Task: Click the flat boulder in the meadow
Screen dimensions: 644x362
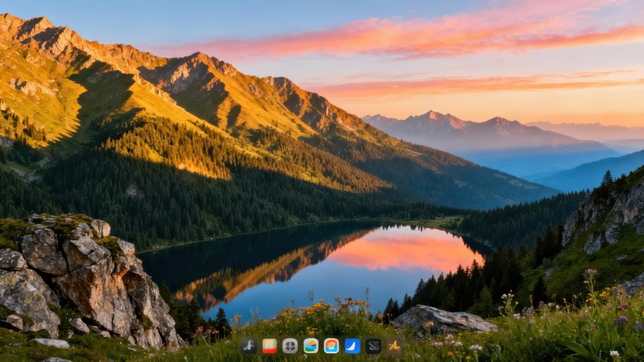Action: tap(441, 320)
